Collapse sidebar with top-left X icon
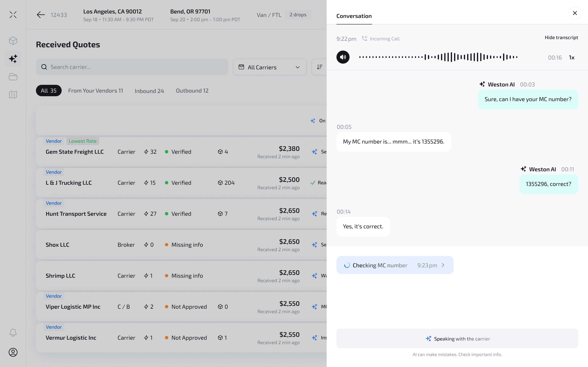This screenshot has height=367, width=588. pos(13,15)
